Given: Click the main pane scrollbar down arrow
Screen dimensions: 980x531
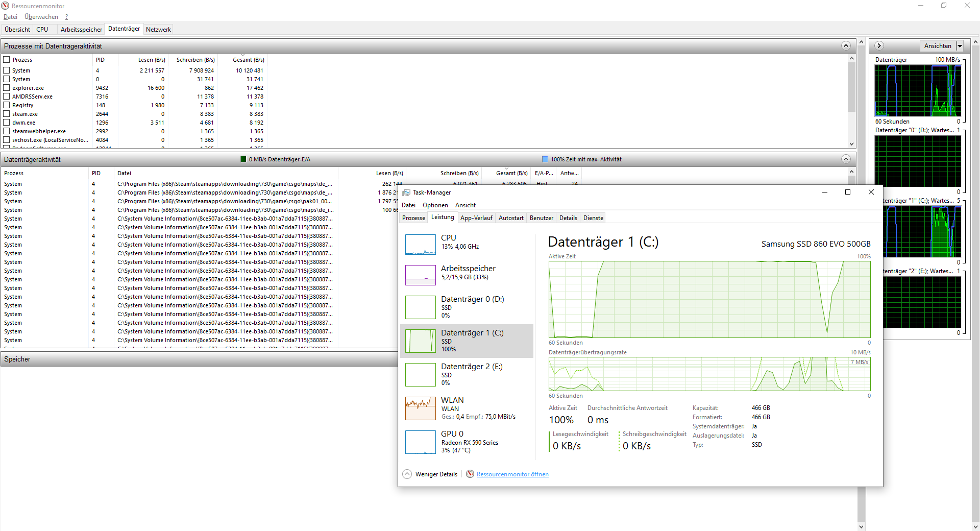Looking at the screenshot, I should click(x=862, y=527).
